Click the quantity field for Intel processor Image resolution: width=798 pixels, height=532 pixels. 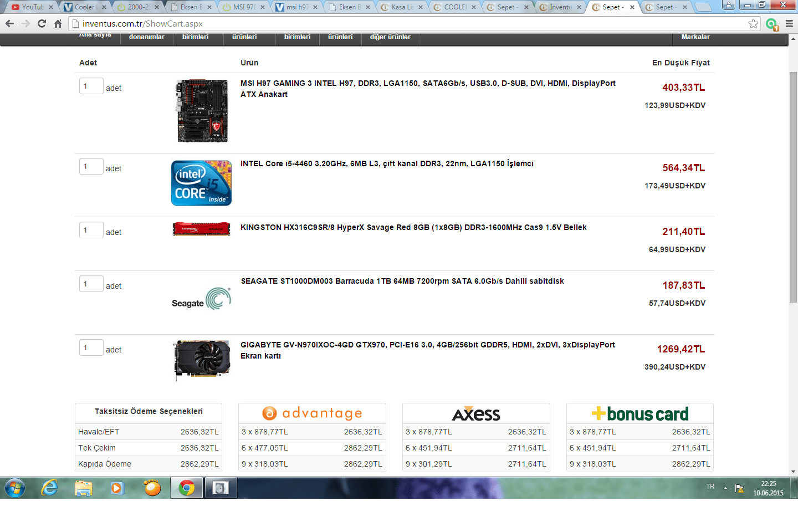click(x=91, y=166)
